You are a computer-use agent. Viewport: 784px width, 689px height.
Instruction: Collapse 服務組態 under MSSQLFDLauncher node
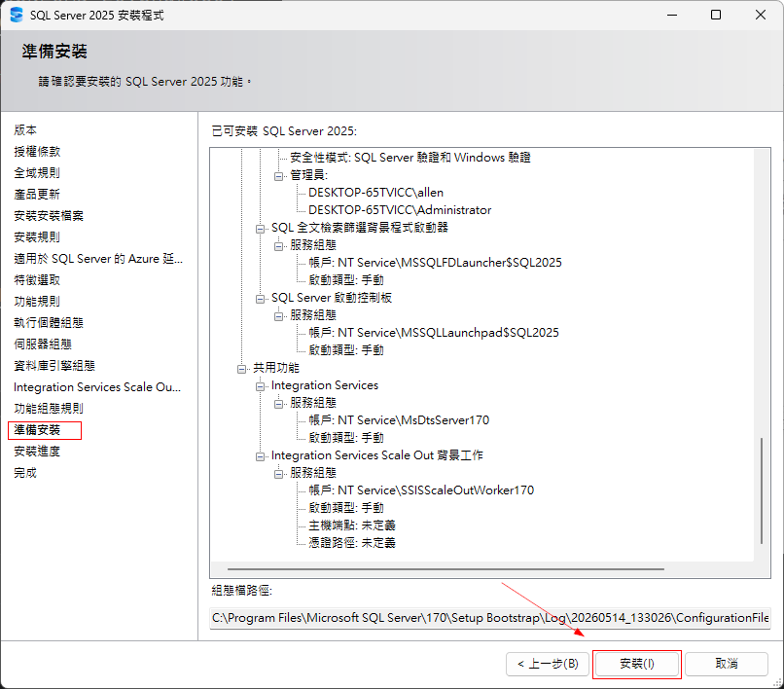click(278, 245)
